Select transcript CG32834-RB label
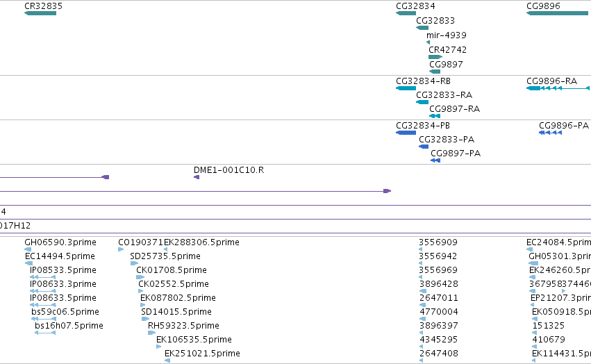Image resolution: width=591 pixels, height=364 pixels. point(423,81)
